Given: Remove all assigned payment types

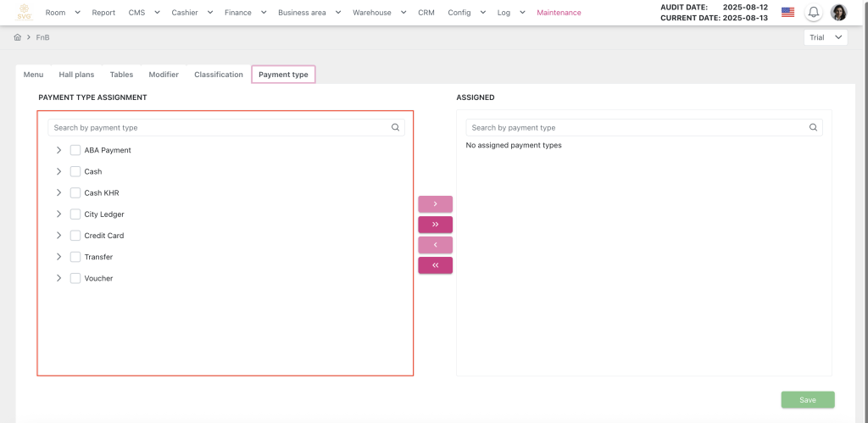Looking at the screenshot, I should pos(435,265).
